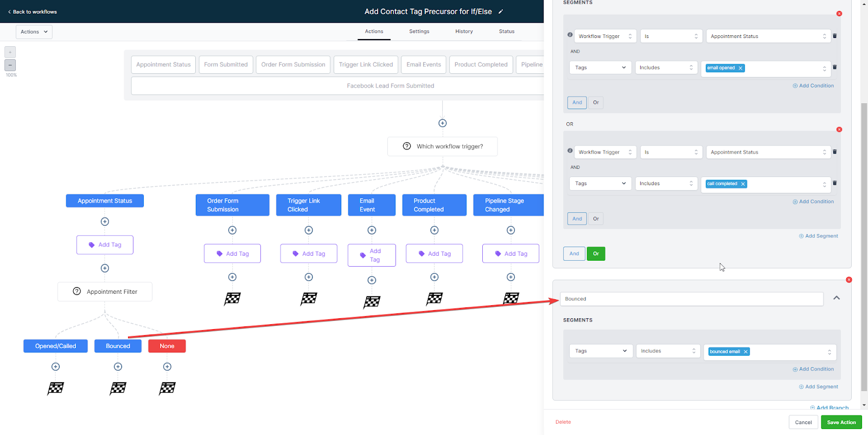Click the info icon beside first Workflow Trigger
868x435 pixels.
point(570,35)
